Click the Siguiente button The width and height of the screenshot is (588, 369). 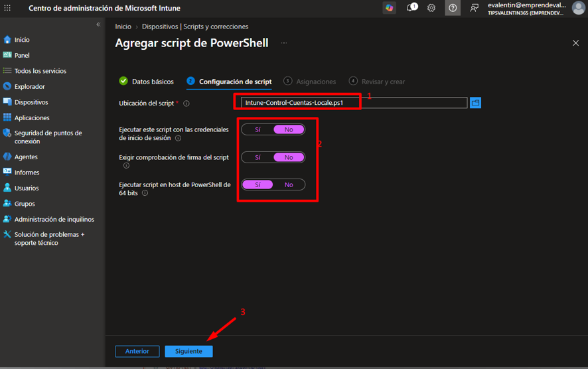point(188,351)
